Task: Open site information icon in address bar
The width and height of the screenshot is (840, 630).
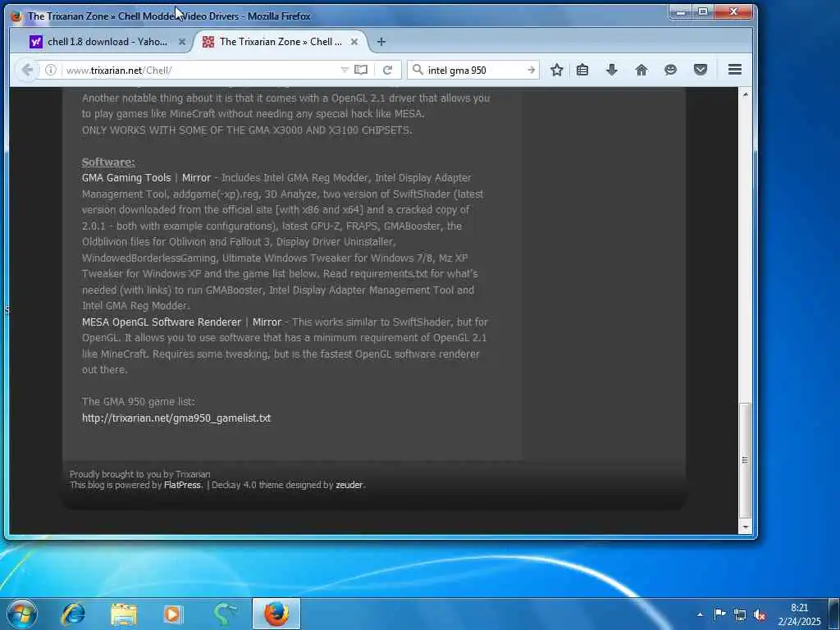Action: pos(50,70)
